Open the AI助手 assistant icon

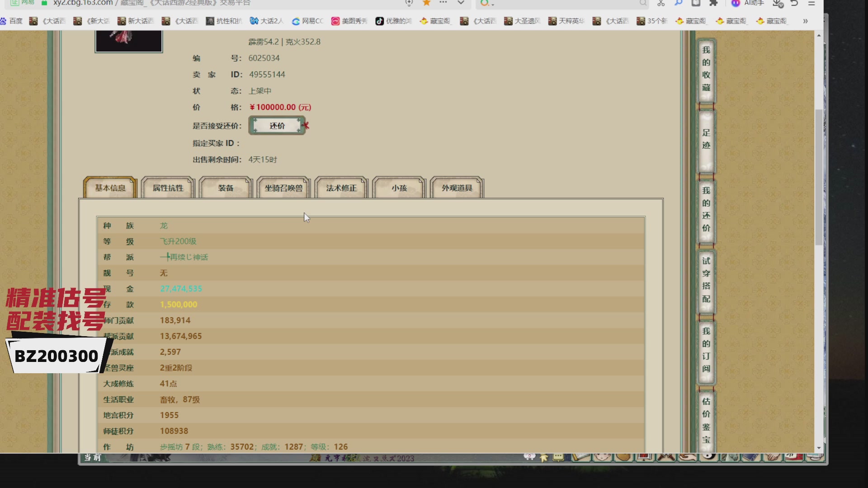pyautogui.click(x=736, y=3)
